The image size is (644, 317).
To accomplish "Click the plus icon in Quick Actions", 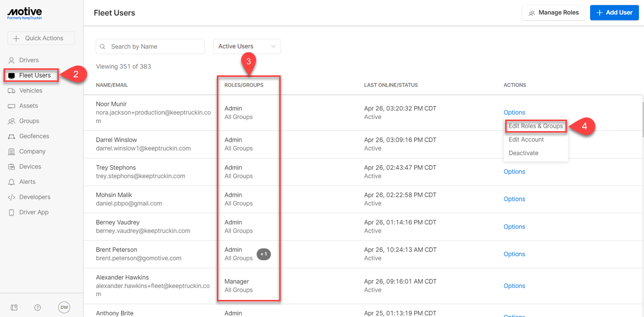I will click(16, 38).
